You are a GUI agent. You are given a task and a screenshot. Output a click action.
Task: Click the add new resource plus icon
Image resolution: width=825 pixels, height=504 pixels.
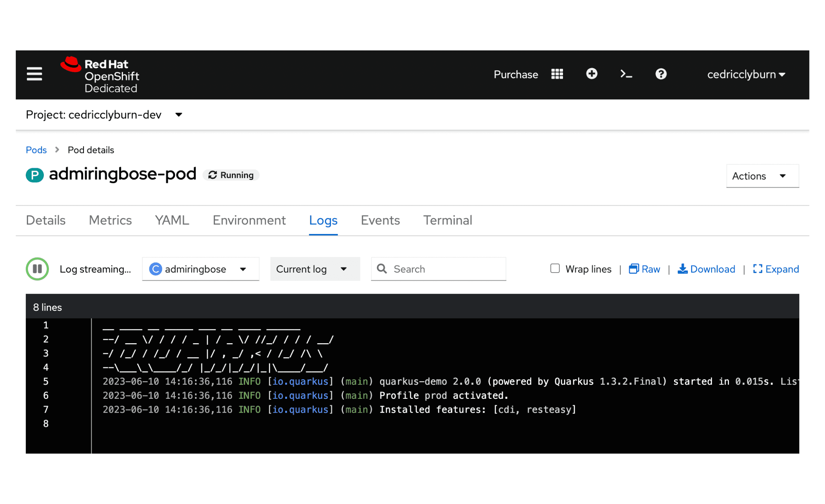click(592, 74)
